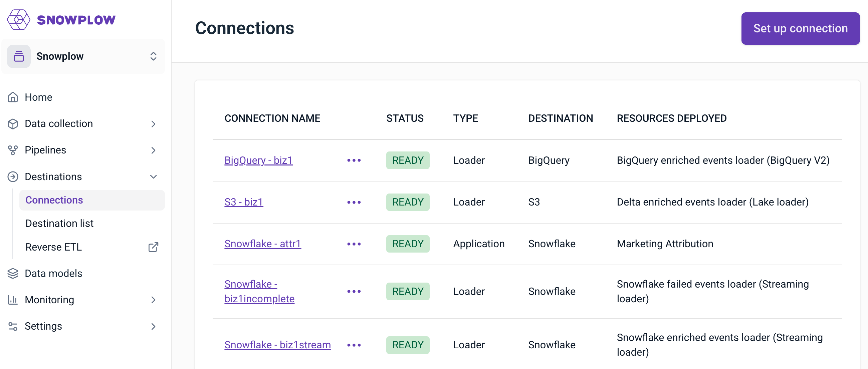Click the Pipelines branch icon

tap(13, 150)
